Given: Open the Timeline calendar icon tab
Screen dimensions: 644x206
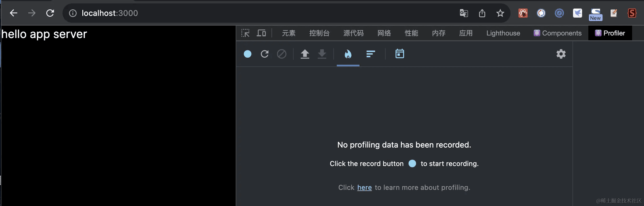Looking at the screenshot, I should [400, 54].
